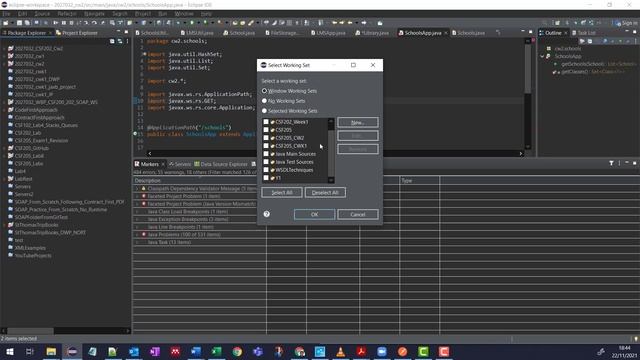This screenshot has width=640, height=360.
Task: Click Deselect All in working set dialog
Action: [325, 192]
